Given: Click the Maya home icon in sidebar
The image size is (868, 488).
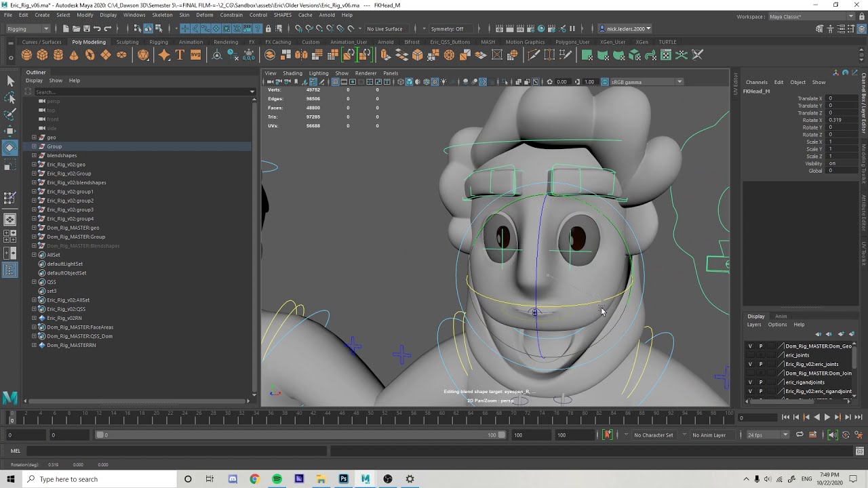Looking at the screenshot, I should pyautogui.click(x=9, y=398).
